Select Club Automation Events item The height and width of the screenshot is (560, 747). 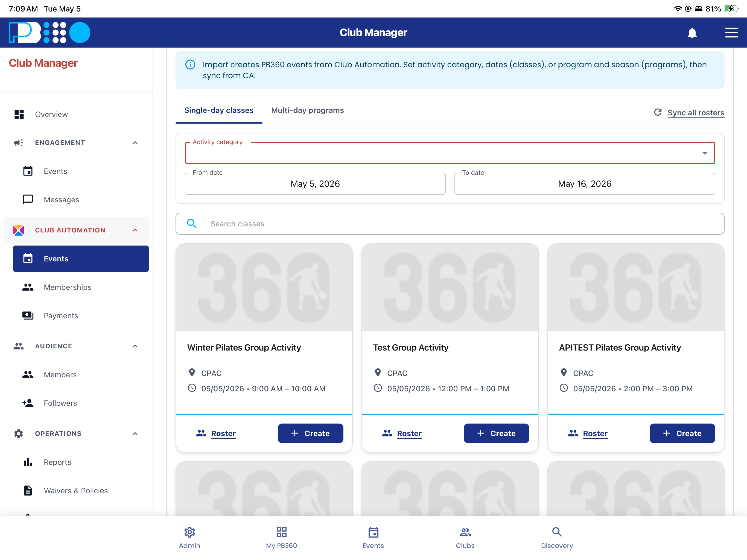tap(81, 258)
